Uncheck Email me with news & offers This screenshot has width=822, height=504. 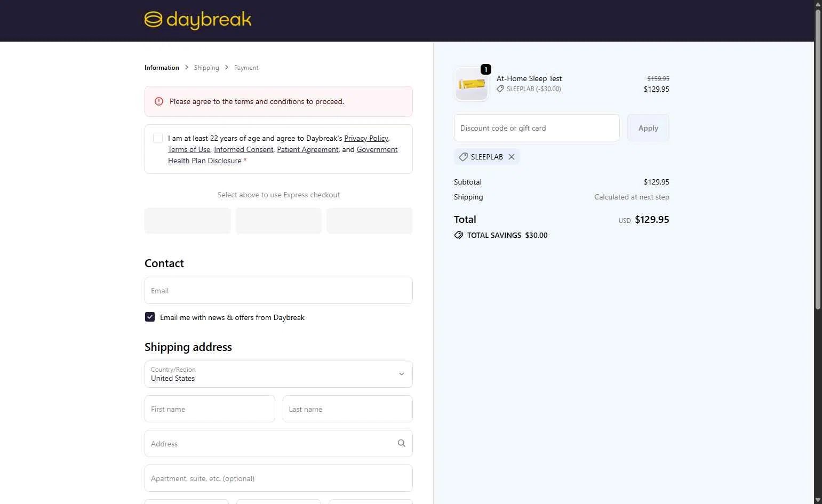pyautogui.click(x=150, y=317)
